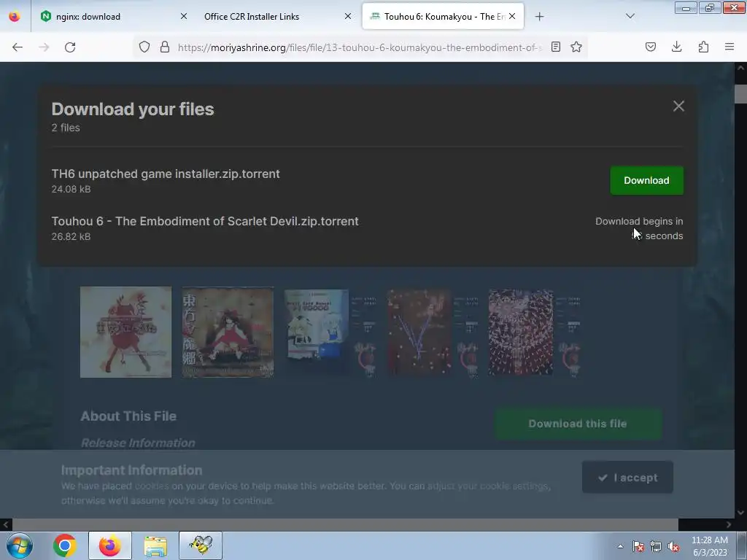Launch Google Chrome from the taskbar
The width and height of the screenshot is (747, 560).
(x=65, y=545)
